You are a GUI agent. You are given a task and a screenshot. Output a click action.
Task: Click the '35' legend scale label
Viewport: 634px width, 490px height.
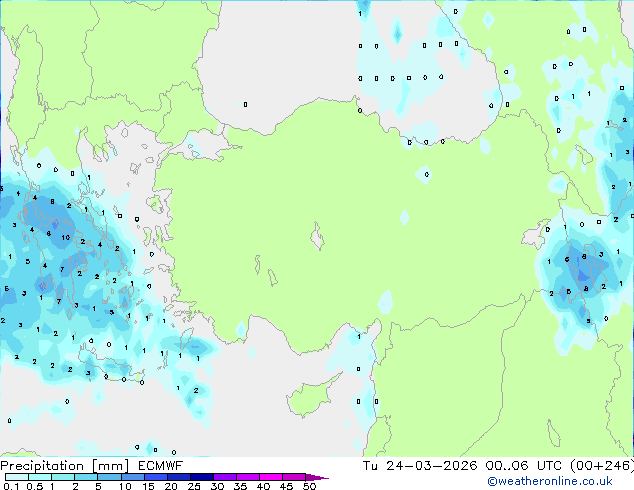[x=240, y=486]
